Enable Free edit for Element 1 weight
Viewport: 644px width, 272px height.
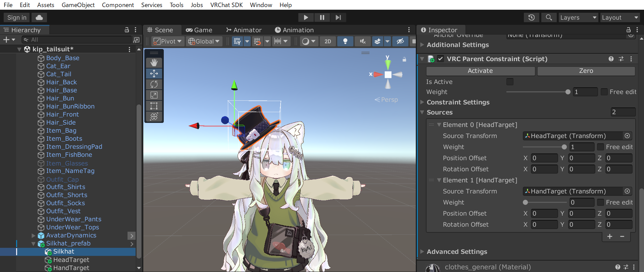(600, 202)
